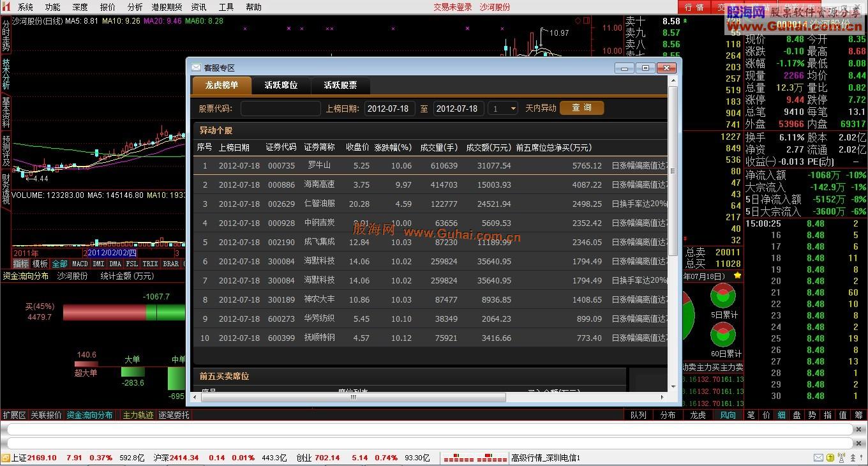Select the DMI indicator
868x466 pixels.
point(98,264)
